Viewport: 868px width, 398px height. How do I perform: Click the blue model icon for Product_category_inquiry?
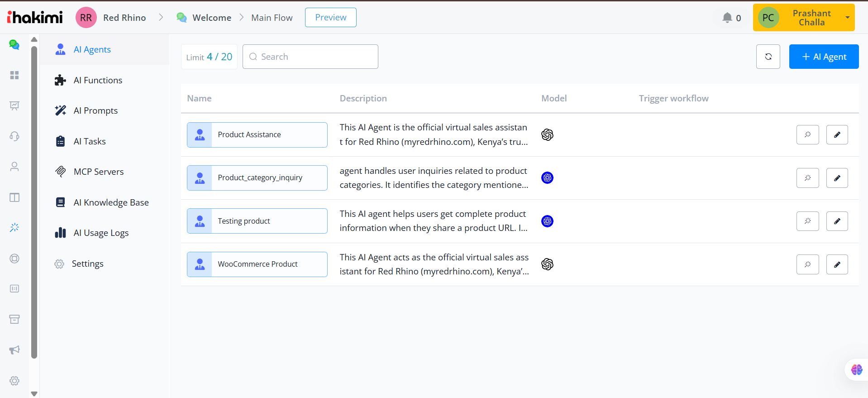[547, 178]
